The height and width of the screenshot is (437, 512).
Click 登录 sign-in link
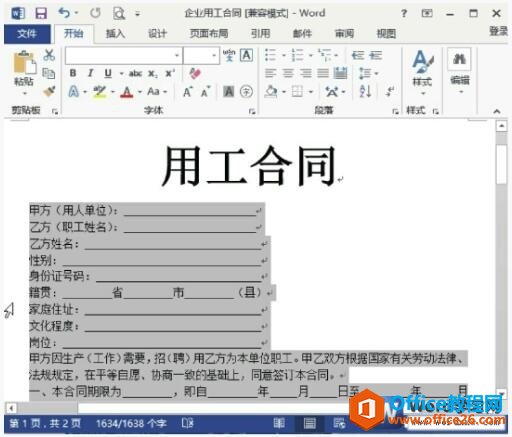(498, 31)
